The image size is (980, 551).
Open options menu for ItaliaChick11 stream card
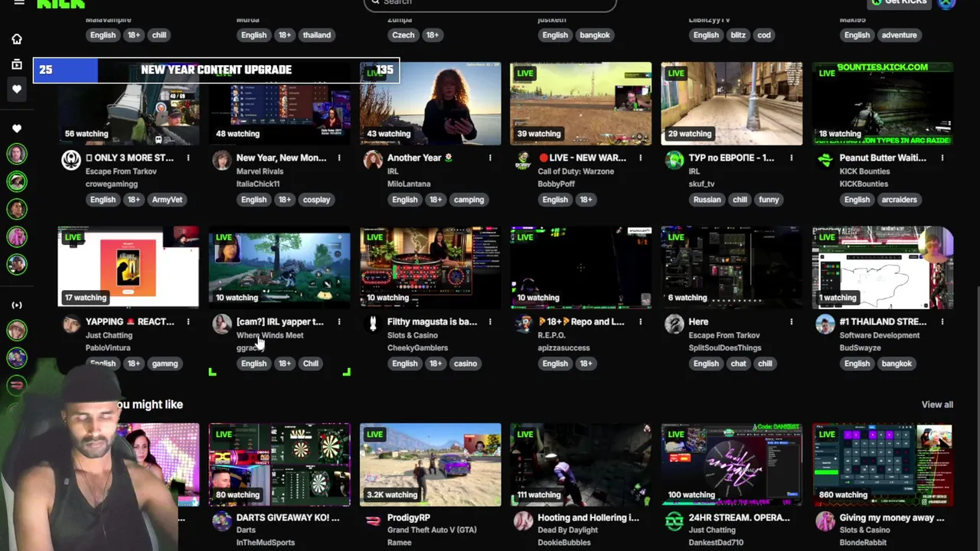click(x=339, y=158)
